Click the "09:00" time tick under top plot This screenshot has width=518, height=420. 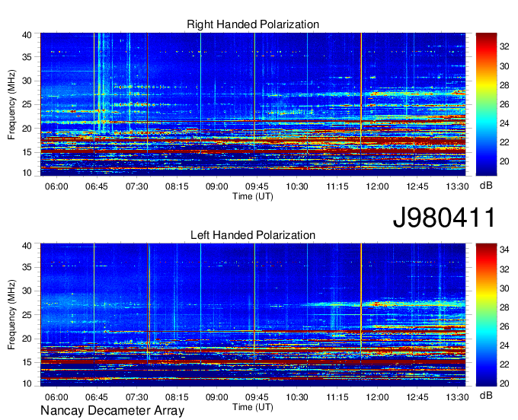click(x=216, y=186)
